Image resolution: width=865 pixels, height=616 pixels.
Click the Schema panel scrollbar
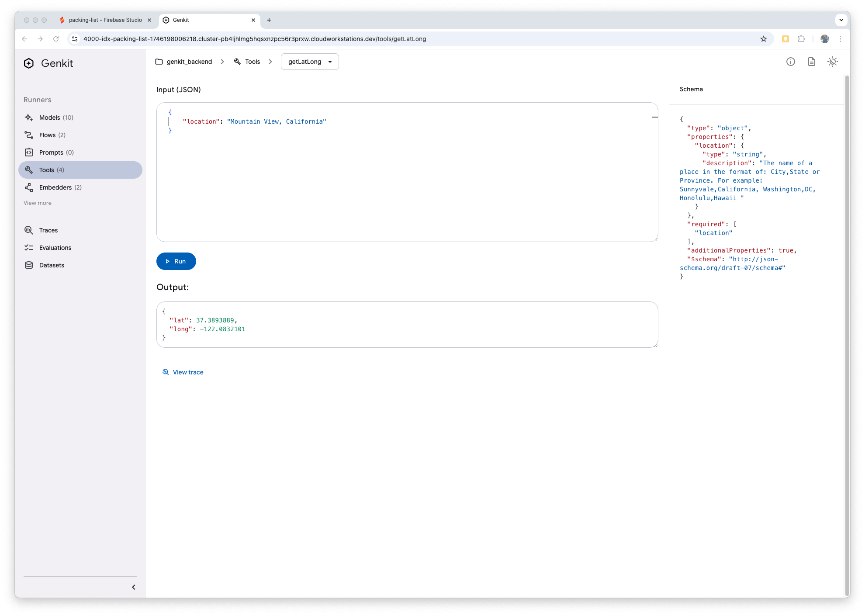click(847, 336)
